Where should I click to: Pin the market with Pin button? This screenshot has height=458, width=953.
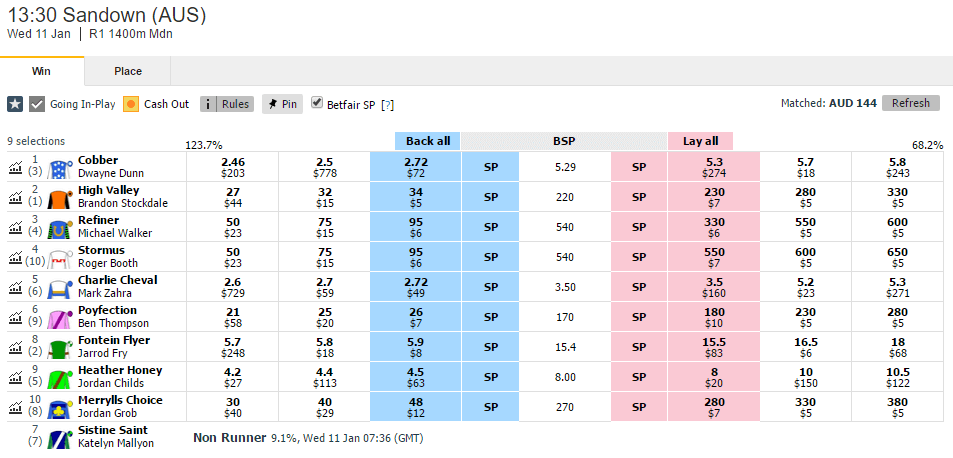tap(283, 104)
